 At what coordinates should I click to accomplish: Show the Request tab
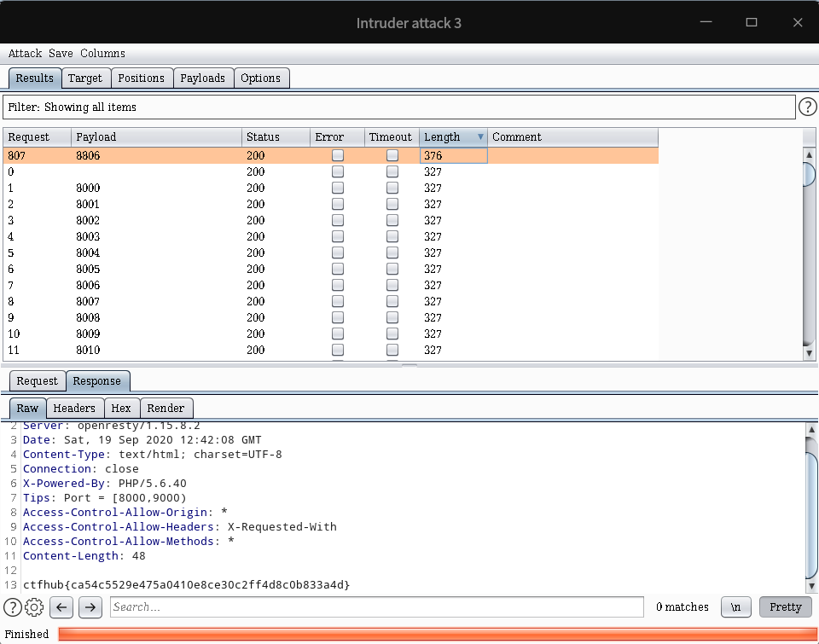[x=37, y=380]
